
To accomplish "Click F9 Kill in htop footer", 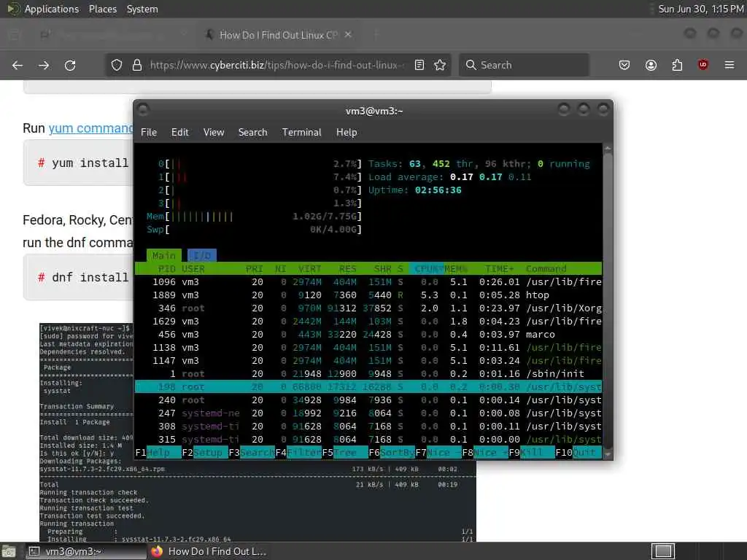I will (532, 452).
